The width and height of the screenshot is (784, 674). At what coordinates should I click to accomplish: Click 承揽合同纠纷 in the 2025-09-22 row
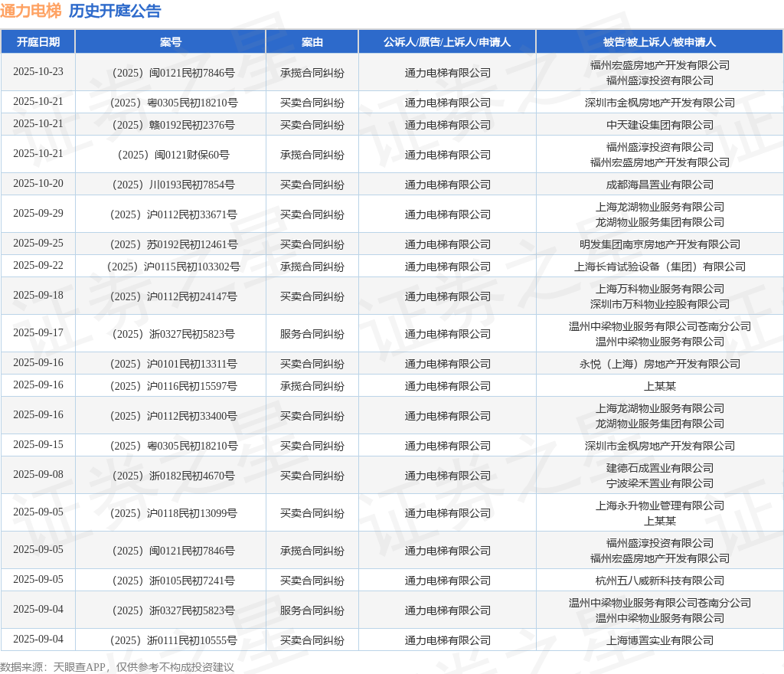click(x=312, y=267)
